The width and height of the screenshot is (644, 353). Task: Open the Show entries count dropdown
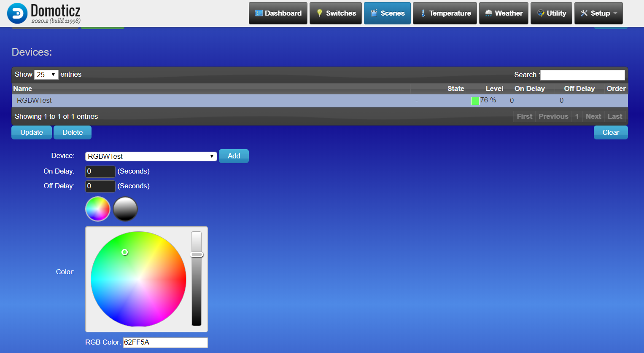[46, 75]
